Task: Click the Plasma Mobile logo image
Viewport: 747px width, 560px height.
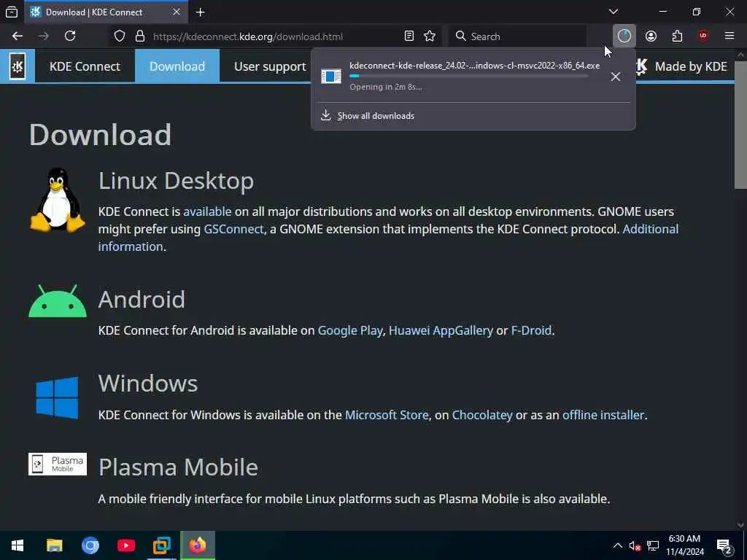Action: (58, 464)
